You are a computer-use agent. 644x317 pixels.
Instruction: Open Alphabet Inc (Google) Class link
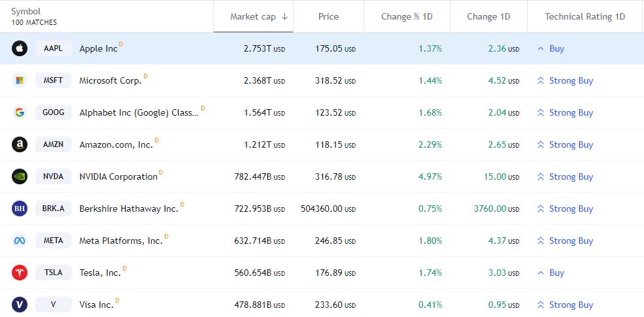click(139, 113)
